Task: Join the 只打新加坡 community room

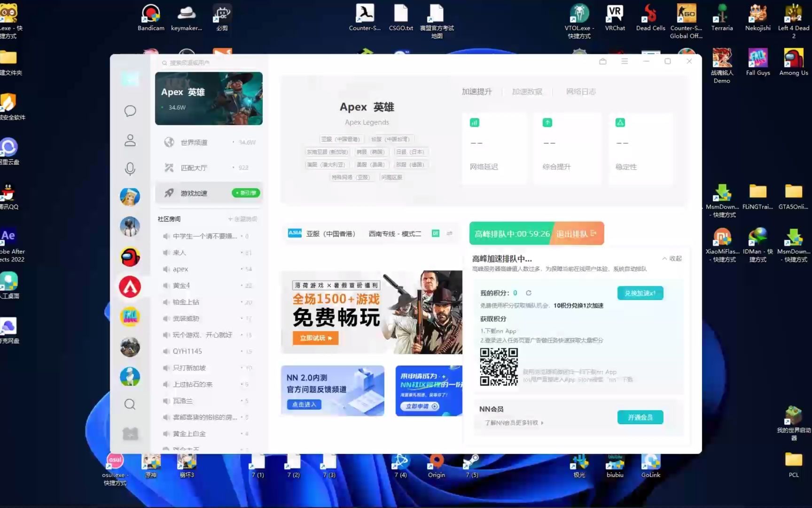Action: pyautogui.click(x=209, y=368)
